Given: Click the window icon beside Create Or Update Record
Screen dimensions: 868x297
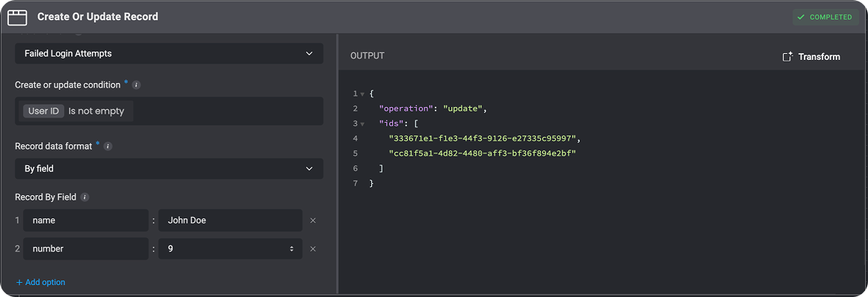Looking at the screenshot, I should 17,17.
